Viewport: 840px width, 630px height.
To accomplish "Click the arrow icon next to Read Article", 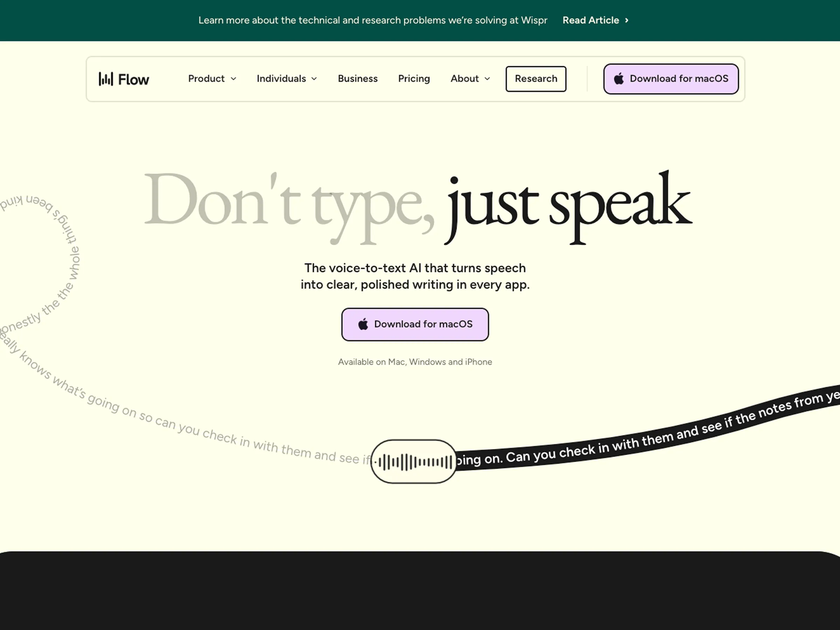I will [627, 20].
